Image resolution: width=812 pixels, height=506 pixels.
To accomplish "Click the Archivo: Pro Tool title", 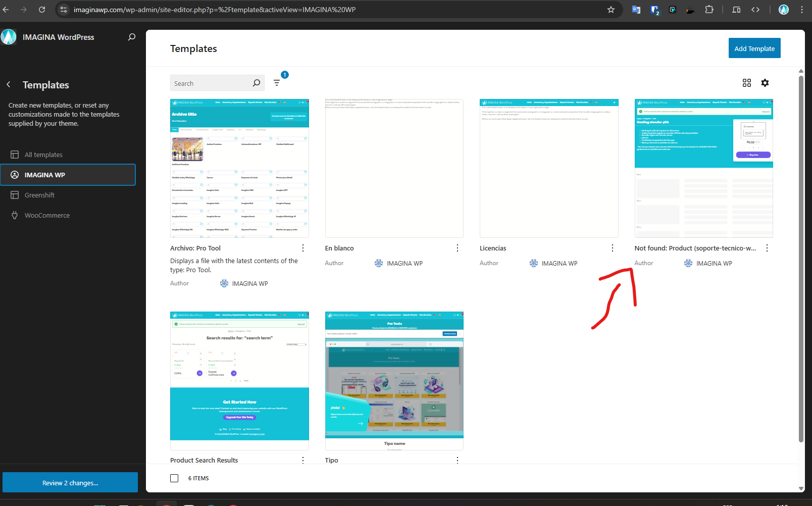I will pos(195,248).
